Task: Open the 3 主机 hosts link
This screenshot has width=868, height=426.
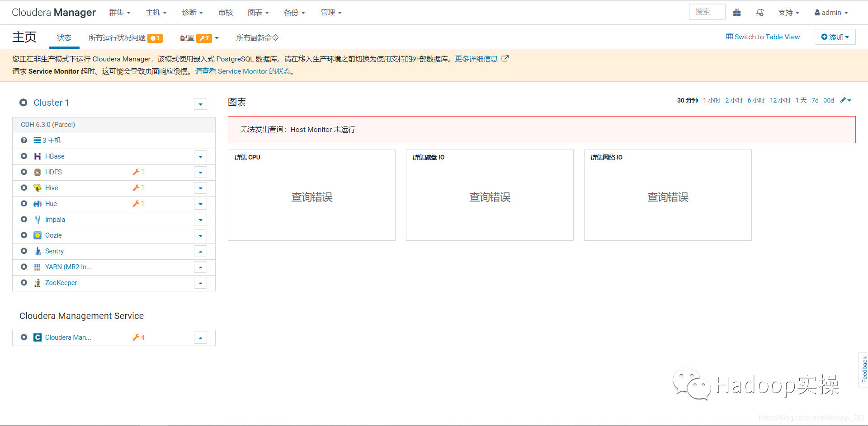Action: tap(47, 140)
